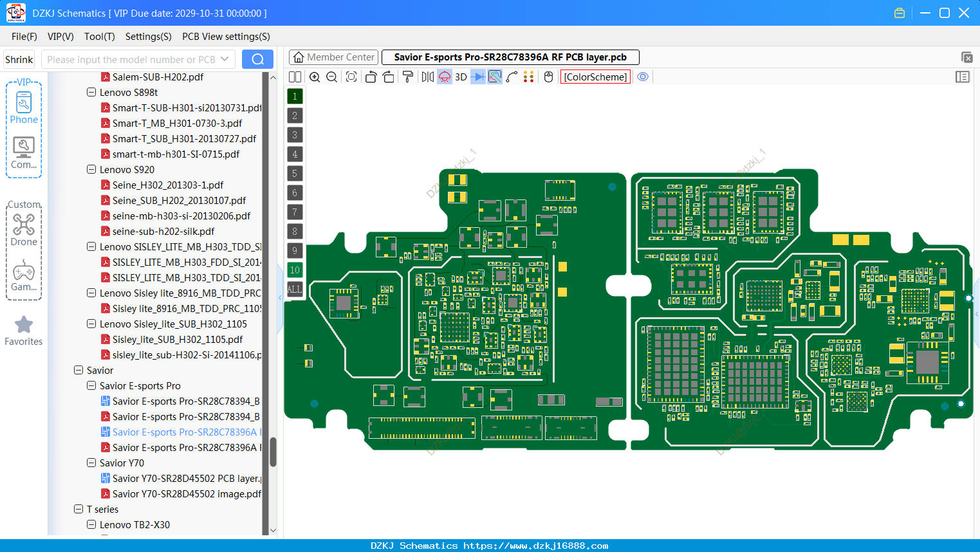Collapse the Lenovo S920 folder
980x552 pixels.
(91, 169)
